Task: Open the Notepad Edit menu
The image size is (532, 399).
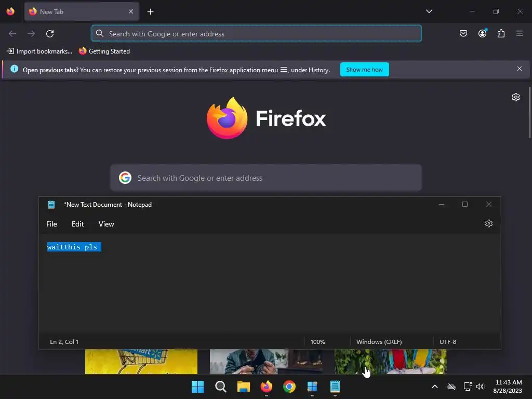Action: [x=78, y=224]
